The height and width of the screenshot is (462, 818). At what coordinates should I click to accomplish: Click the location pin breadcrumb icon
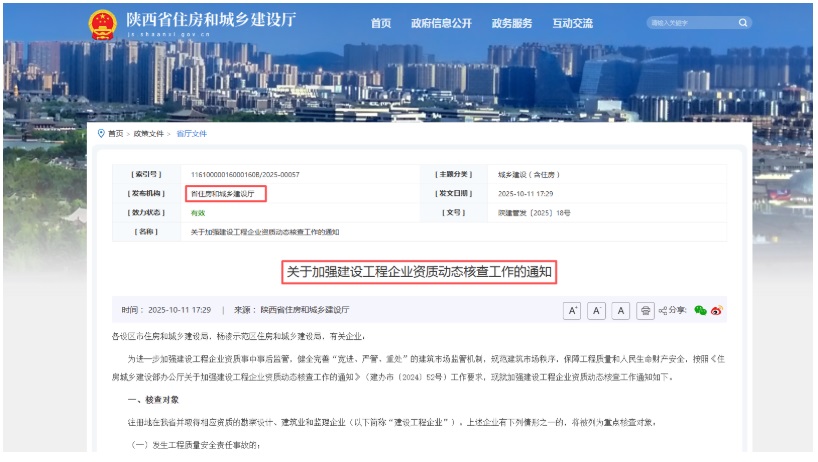[100, 133]
